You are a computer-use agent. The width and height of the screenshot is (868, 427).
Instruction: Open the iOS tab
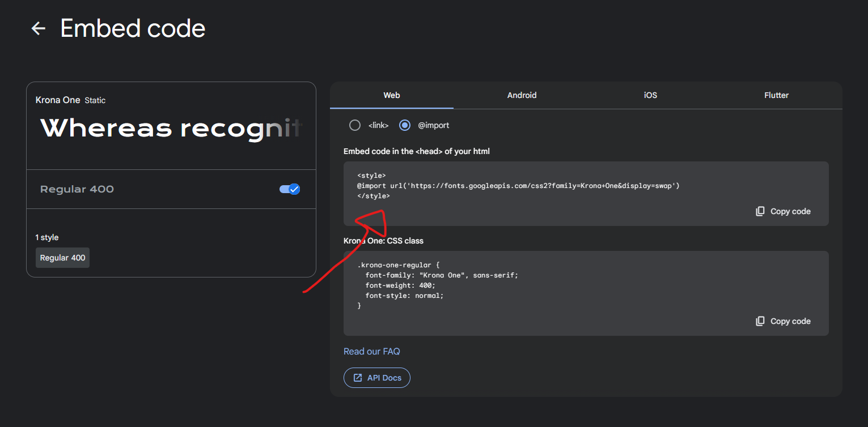tap(650, 95)
